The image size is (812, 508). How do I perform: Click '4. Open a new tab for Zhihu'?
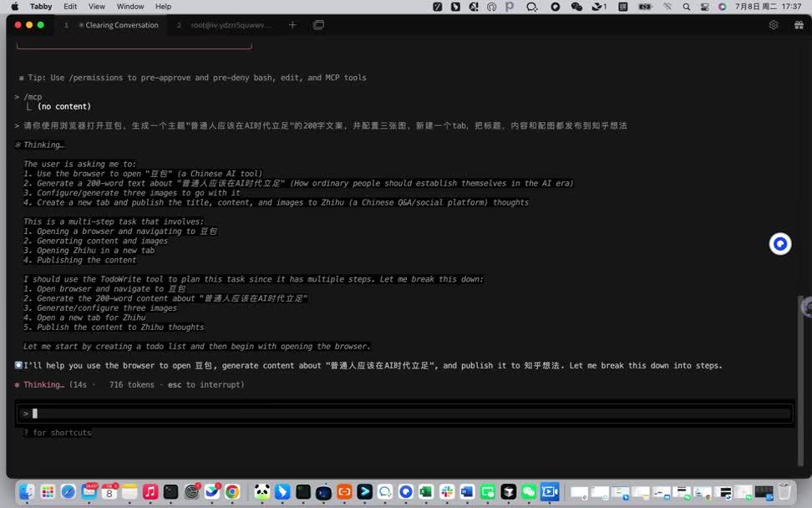tap(84, 317)
